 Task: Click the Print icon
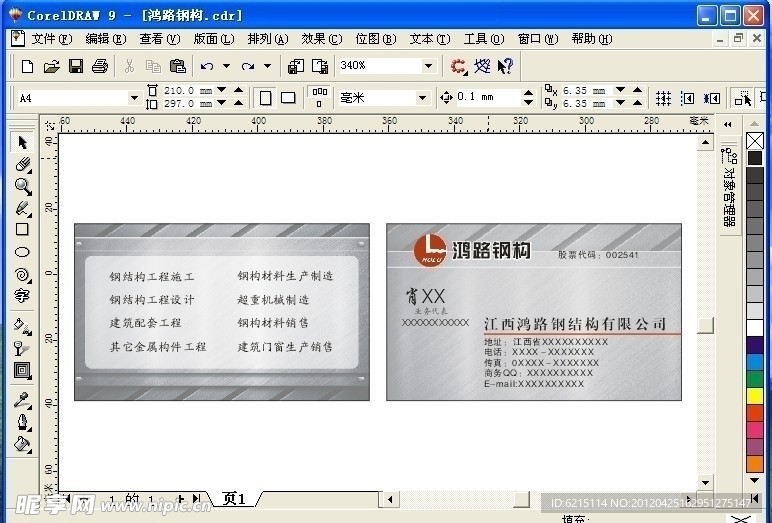(x=99, y=66)
